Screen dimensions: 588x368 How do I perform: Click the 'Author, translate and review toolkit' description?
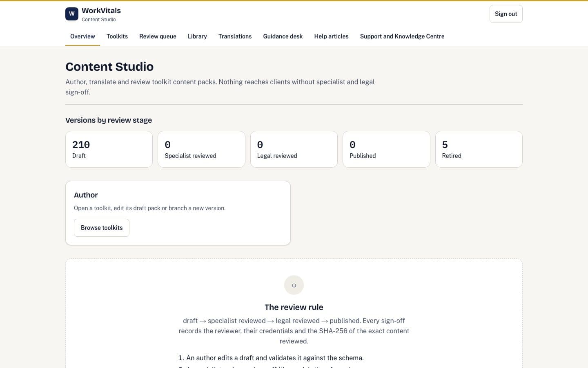pyautogui.click(x=220, y=87)
